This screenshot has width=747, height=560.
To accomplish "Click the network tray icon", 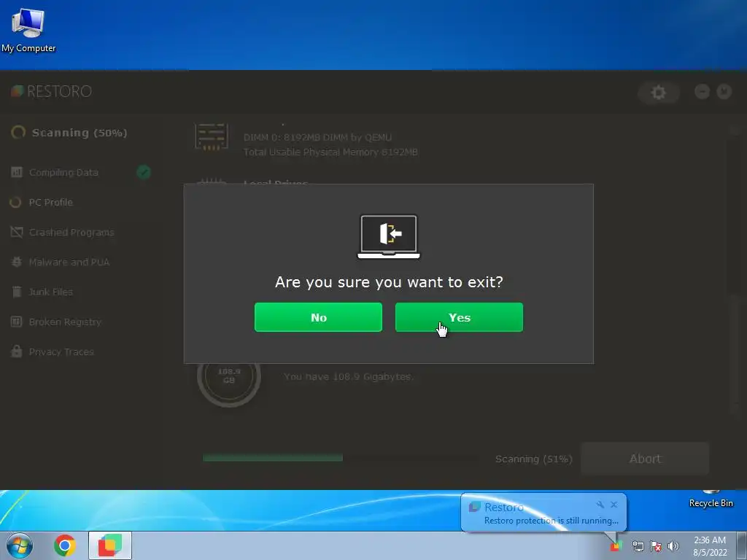I will point(638,547).
